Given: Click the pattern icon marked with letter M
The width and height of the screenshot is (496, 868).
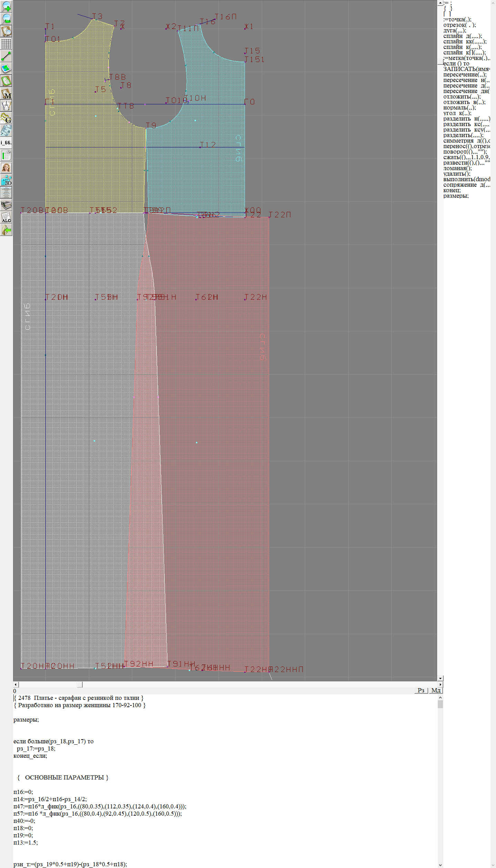Looking at the screenshot, I should [6, 94].
